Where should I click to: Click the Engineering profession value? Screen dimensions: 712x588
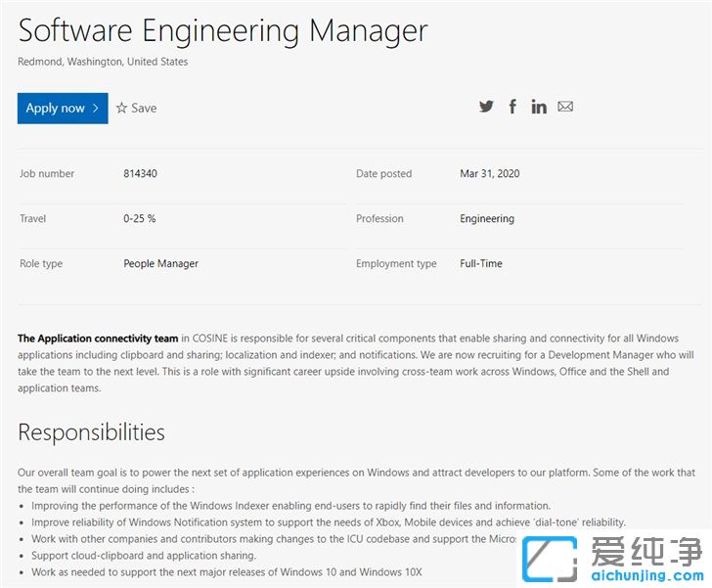pos(486,219)
